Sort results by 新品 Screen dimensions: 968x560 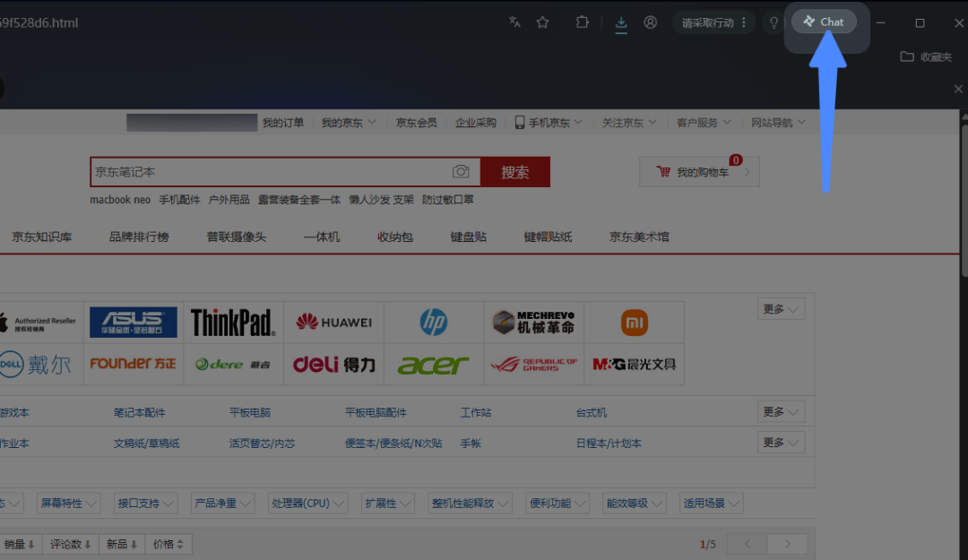pyautogui.click(x=122, y=544)
